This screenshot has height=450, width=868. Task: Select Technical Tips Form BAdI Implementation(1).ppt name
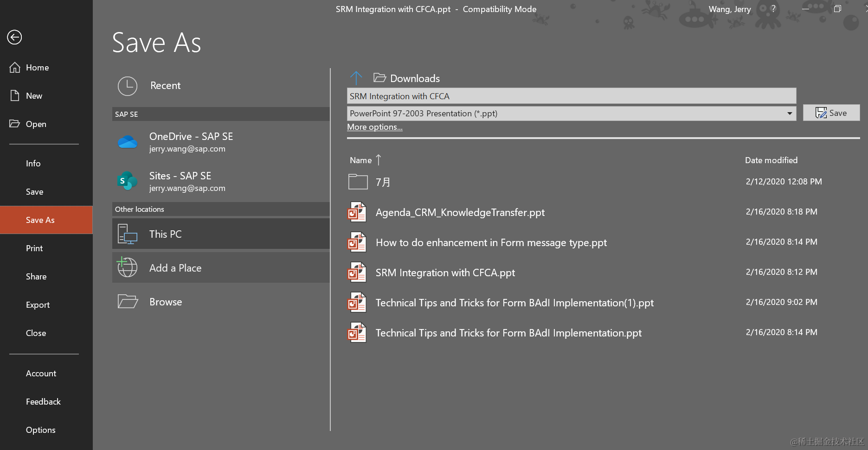514,303
